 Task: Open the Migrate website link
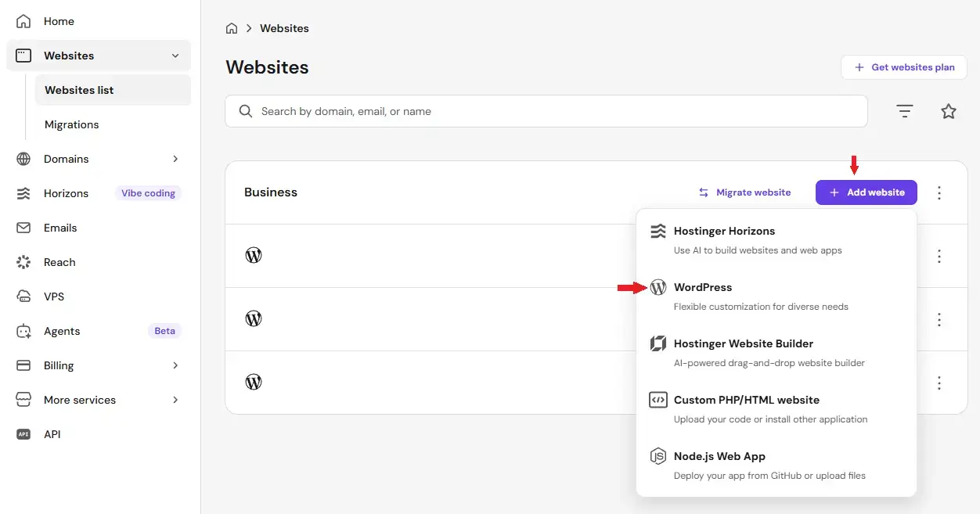coord(744,192)
